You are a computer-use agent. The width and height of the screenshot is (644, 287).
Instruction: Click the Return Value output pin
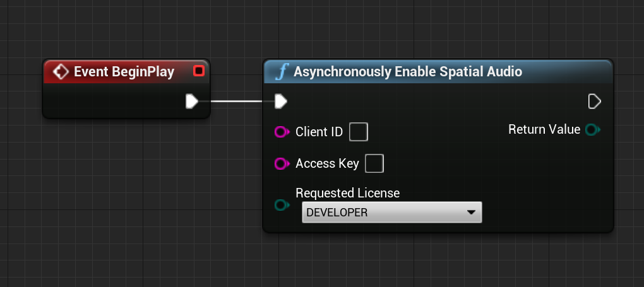(592, 130)
